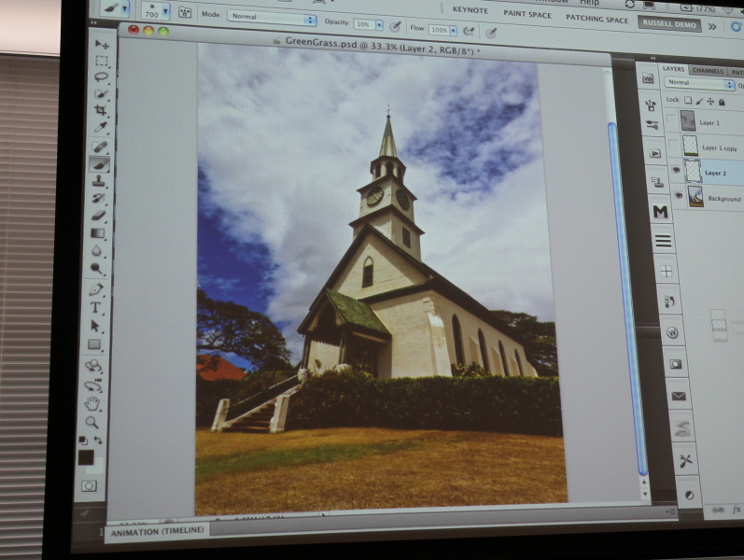Hide the Background layer eye

tap(679, 195)
